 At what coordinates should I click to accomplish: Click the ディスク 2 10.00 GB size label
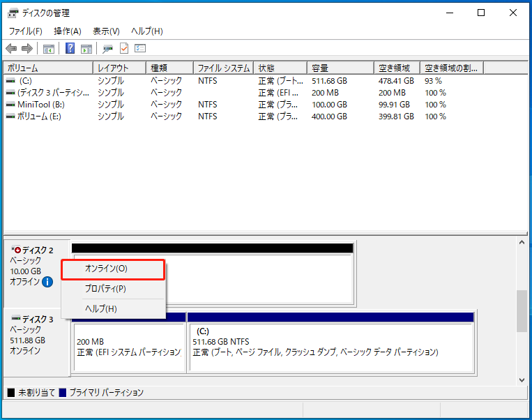[25, 271]
